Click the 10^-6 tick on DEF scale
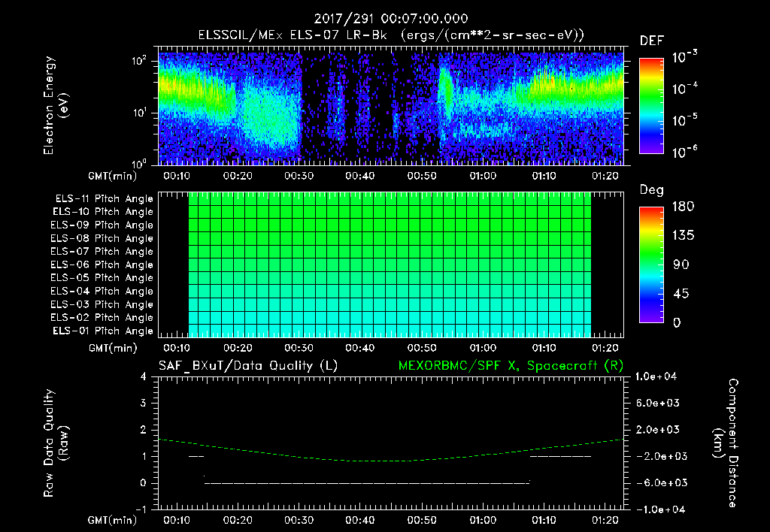 [x=684, y=152]
